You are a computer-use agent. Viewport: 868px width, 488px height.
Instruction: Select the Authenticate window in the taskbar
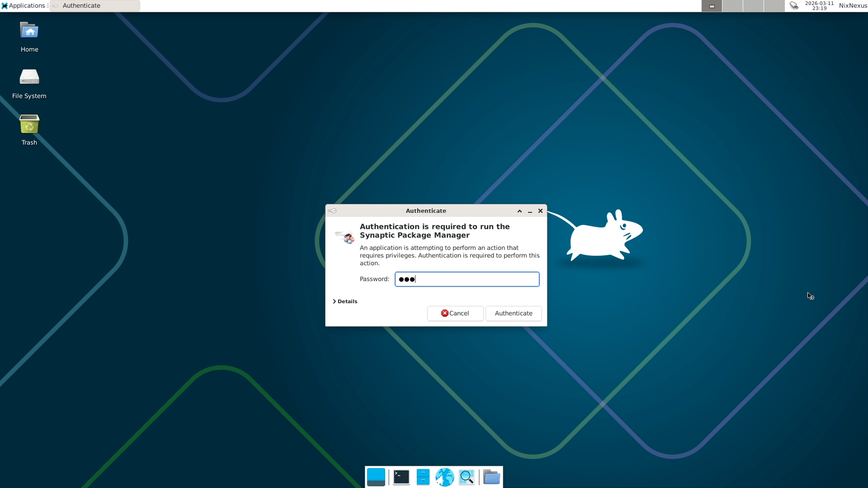pyautogui.click(x=92, y=5)
